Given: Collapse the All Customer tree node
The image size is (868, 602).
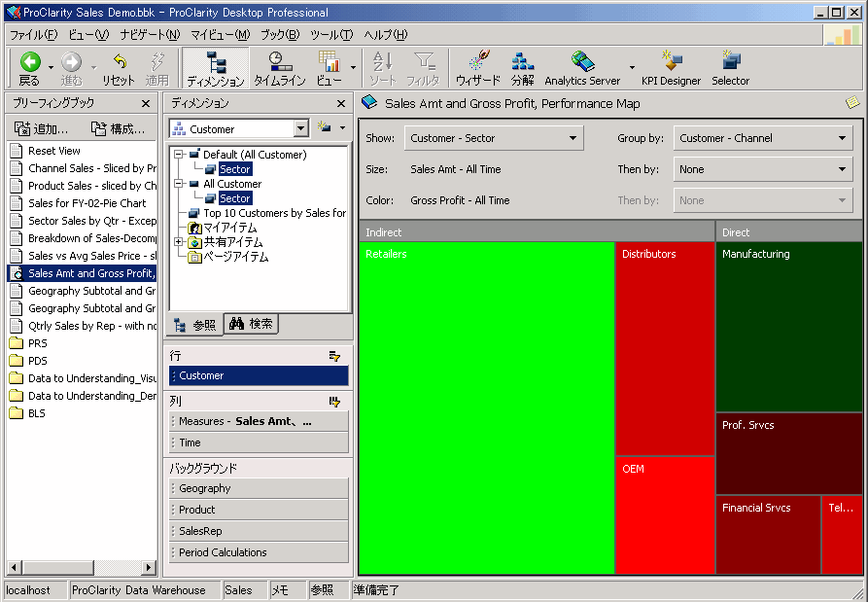Looking at the screenshot, I should [x=178, y=184].
